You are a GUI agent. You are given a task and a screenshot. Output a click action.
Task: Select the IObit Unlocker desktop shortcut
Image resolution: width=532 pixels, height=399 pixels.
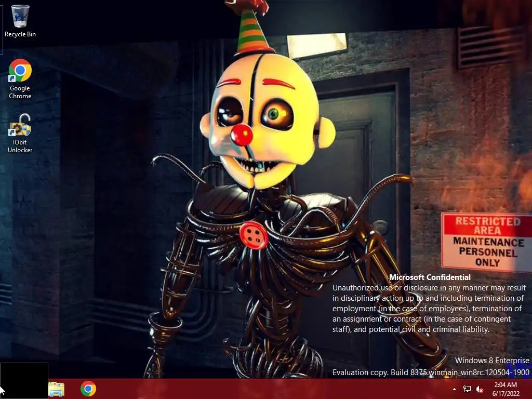(20, 134)
